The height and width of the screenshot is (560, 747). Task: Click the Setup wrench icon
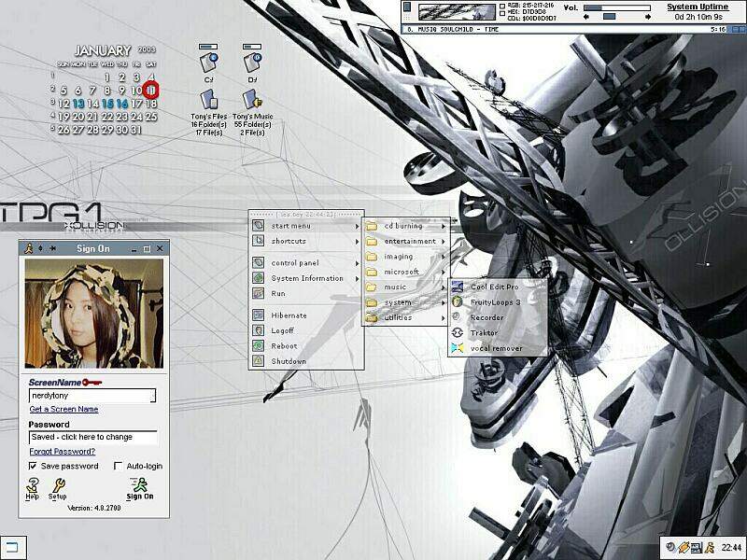click(x=58, y=485)
